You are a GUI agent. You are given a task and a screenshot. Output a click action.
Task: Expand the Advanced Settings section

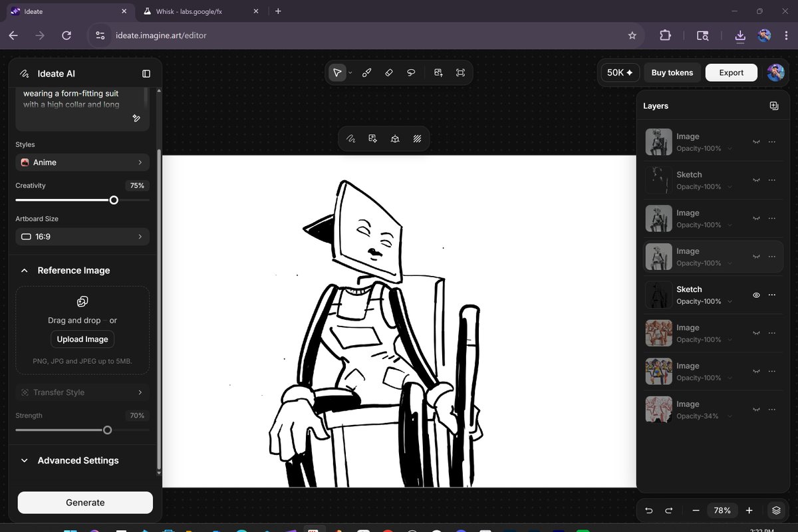click(25, 460)
